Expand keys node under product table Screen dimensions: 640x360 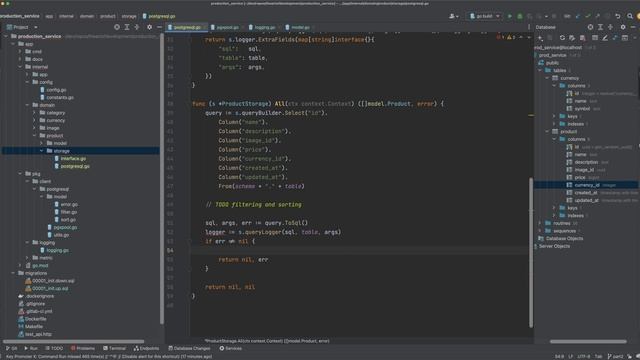click(x=554, y=208)
